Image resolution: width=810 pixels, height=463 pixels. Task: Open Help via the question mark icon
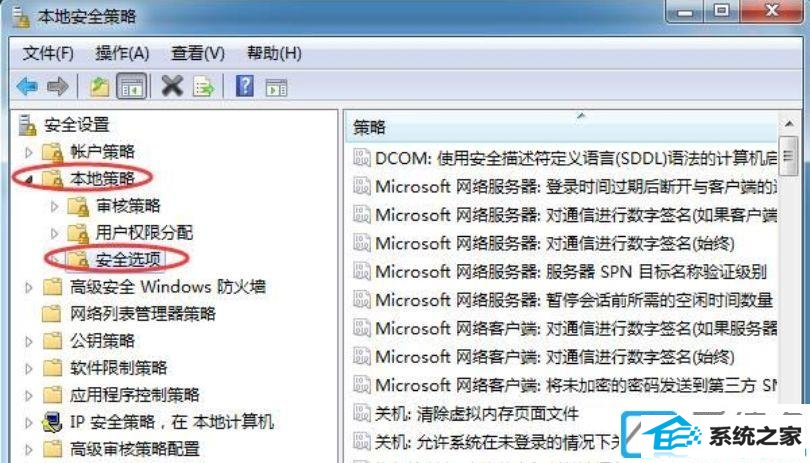(x=245, y=86)
